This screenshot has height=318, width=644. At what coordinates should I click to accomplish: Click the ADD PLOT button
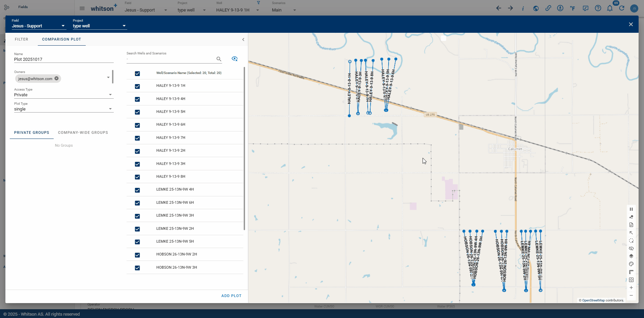pos(231,296)
